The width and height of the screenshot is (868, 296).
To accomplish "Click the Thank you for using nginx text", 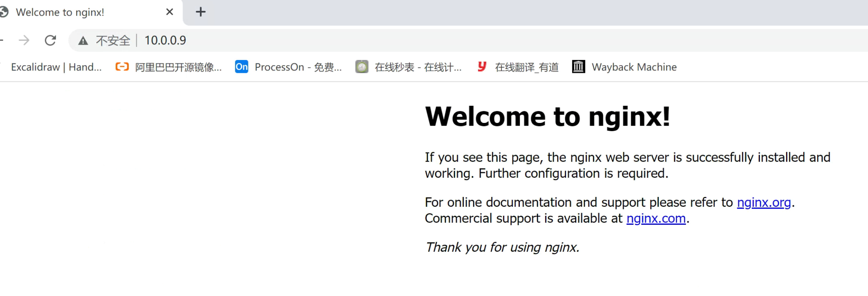I will click(x=502, y=247).
